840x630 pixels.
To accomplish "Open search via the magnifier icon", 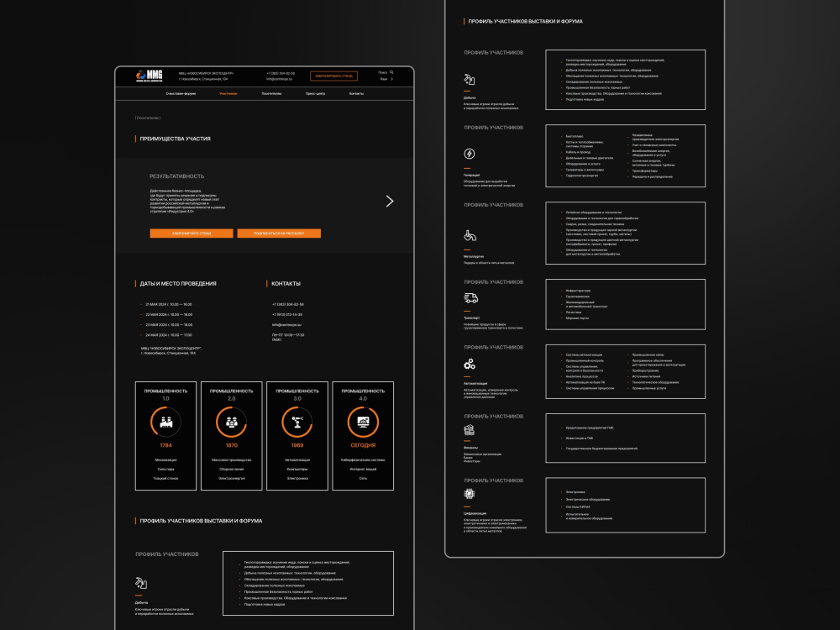I will click(391, 72).
